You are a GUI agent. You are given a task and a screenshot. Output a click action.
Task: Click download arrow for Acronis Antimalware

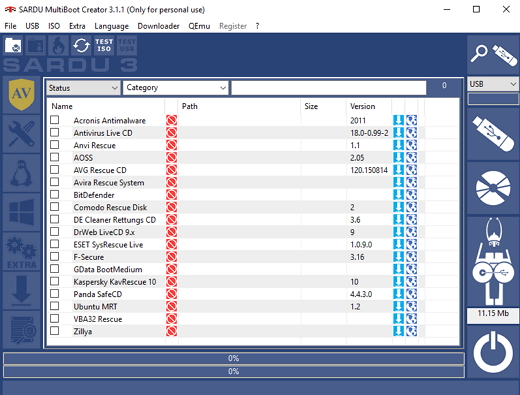(398, 120)
